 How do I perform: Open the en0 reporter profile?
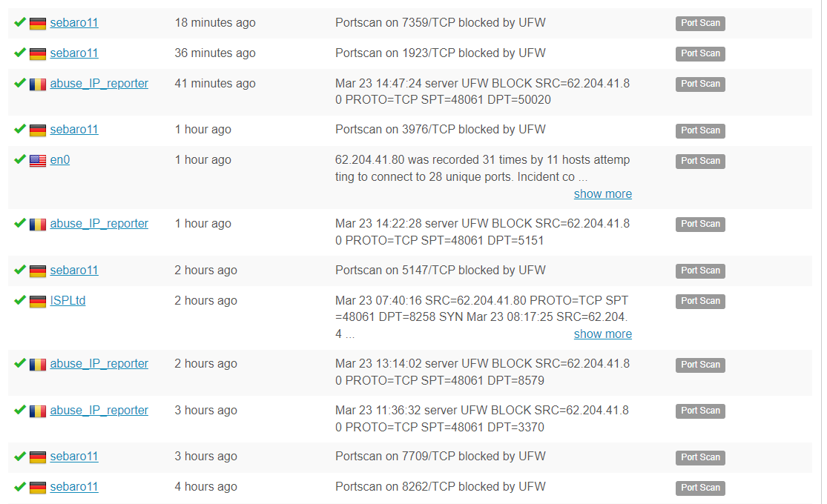tap(60, 160)
